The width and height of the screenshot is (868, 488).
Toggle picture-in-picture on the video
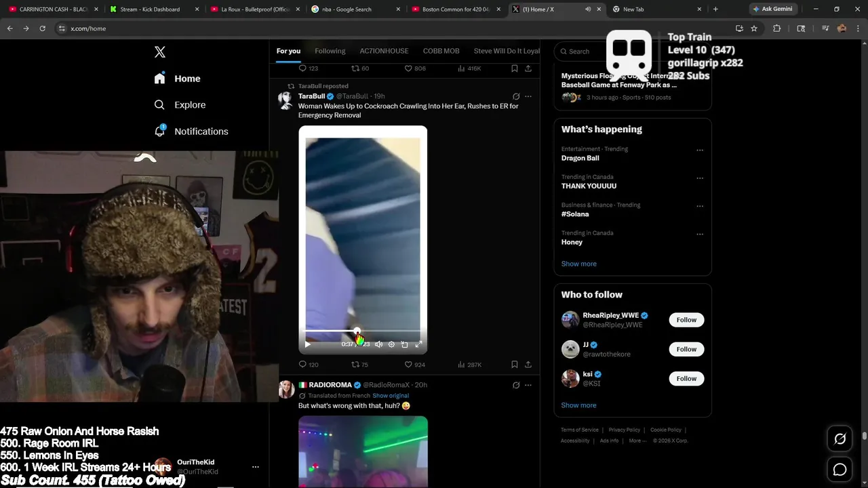click(x=405, y=344)
